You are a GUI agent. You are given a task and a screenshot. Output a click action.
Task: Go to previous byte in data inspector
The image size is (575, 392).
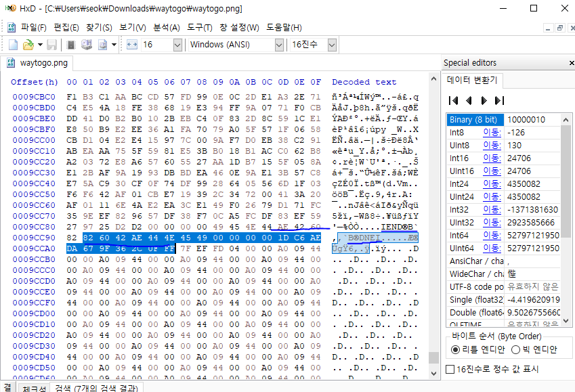click(469, 100)
